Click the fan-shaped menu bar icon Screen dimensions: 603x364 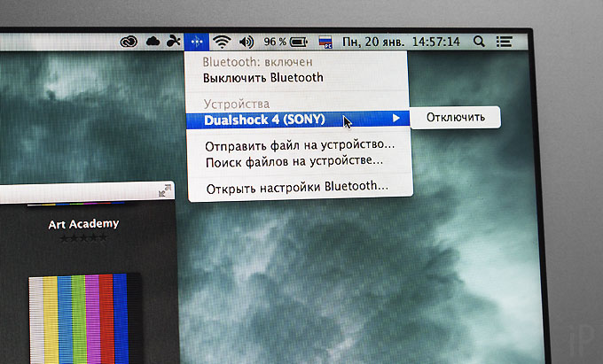click(x=173, y=41)
